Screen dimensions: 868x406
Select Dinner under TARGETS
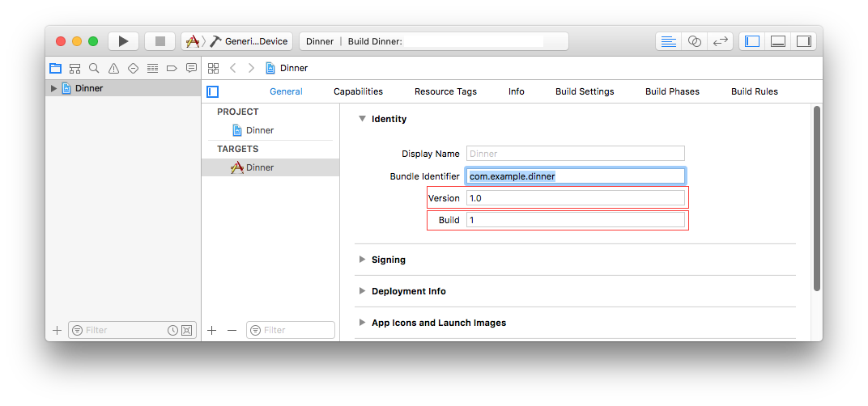pos(260,167)
